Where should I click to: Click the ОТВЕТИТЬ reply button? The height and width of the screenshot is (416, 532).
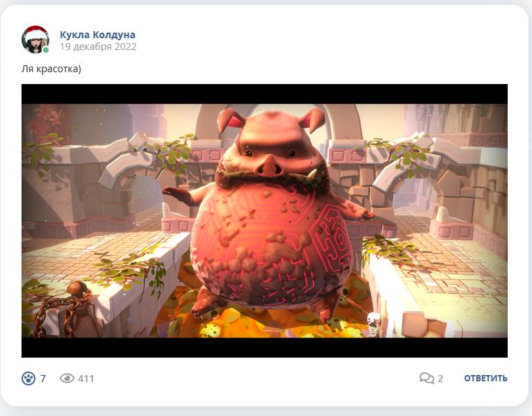485,378
